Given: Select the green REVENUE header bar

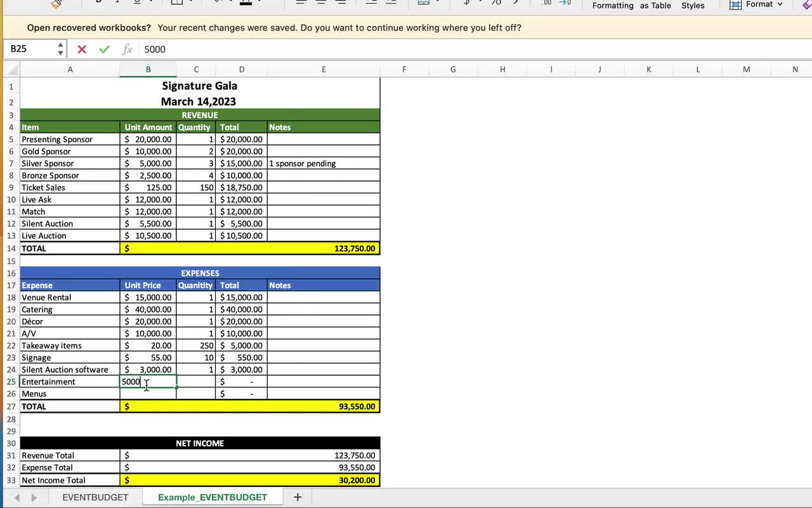Looking at the screenshot, I should (200, 115).
